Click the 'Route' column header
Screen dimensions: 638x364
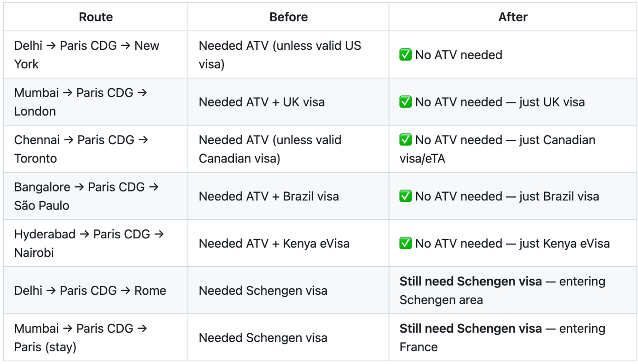(96, 17)
